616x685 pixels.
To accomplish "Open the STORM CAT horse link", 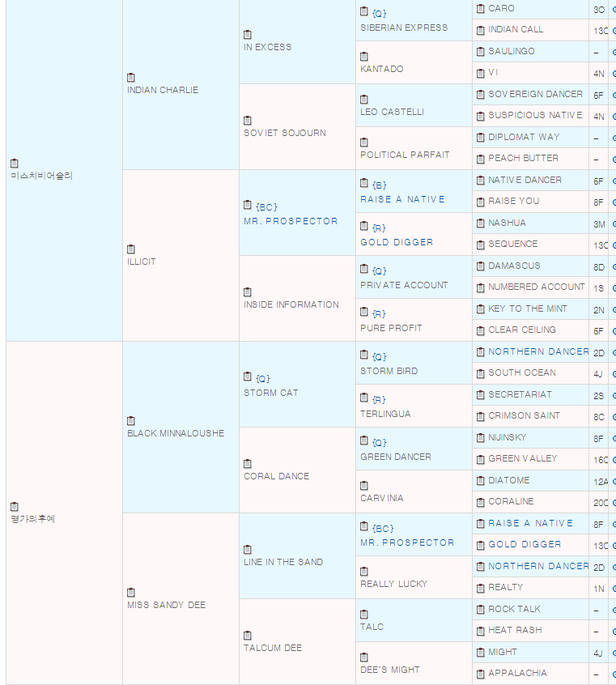I will pyautogui.click(x=270, y=393).
